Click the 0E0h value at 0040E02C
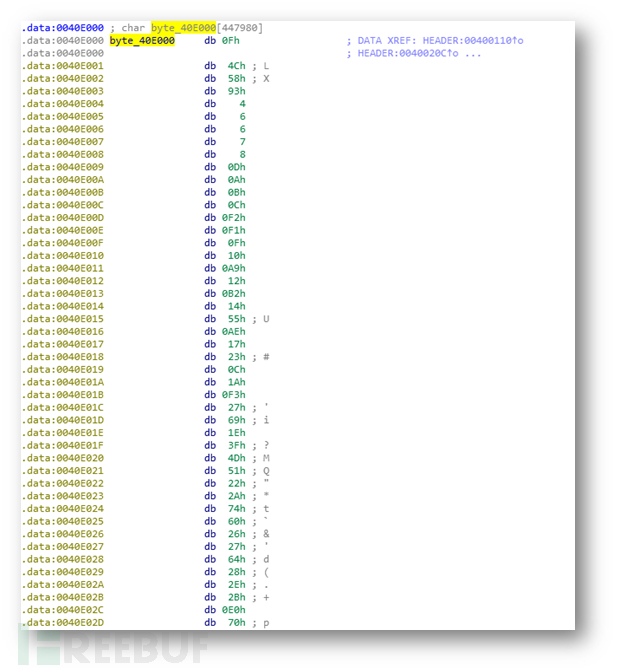This screenshot has width=617, height=672. click(236, 610)
